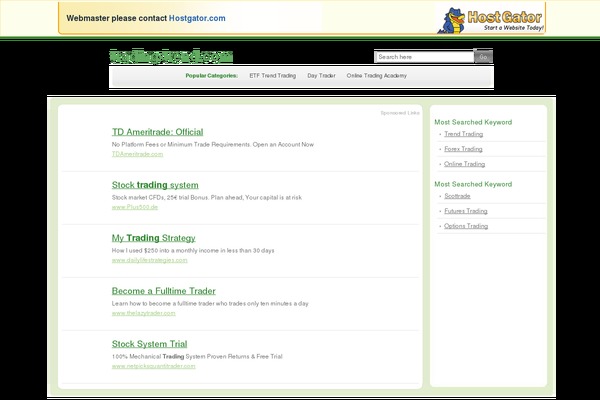Open Online Trading Academy category

[377, 76]
